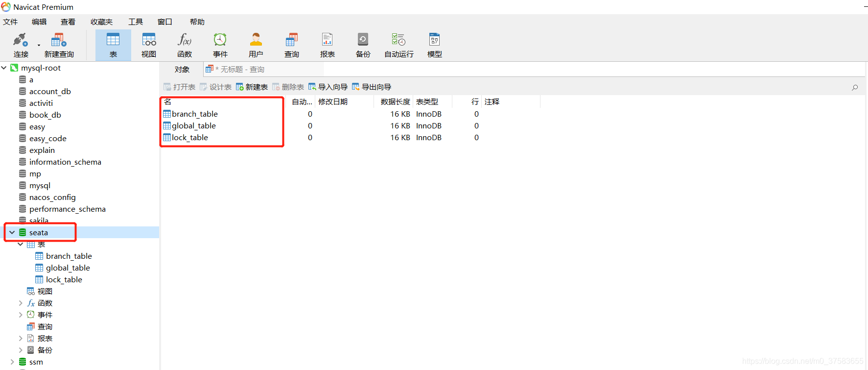Select lock_table row in object list
This screenshot has height=370, width=868.
[x=190, y=138]
